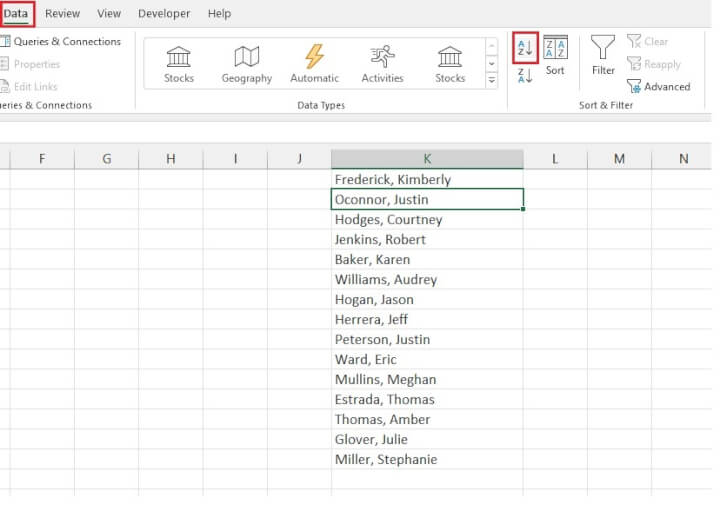Go to the Help tab

[219, 14]
